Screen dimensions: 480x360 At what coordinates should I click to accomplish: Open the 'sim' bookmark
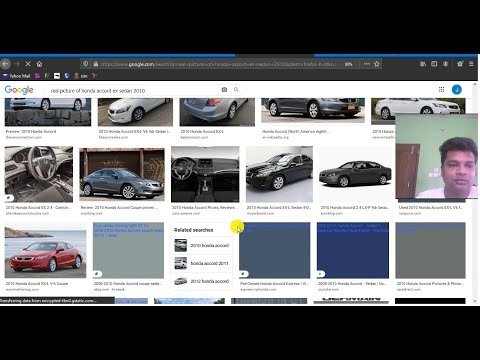(81, 76)
